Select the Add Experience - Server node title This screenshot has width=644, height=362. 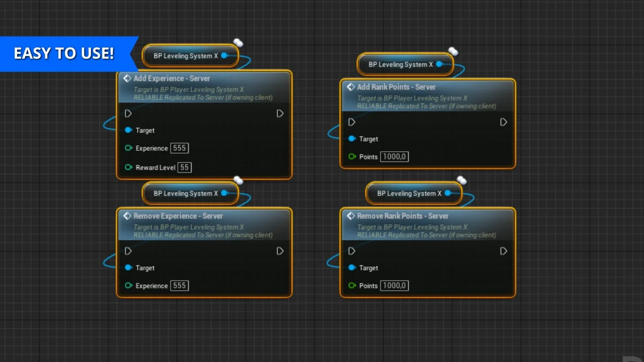coord(172,78)
